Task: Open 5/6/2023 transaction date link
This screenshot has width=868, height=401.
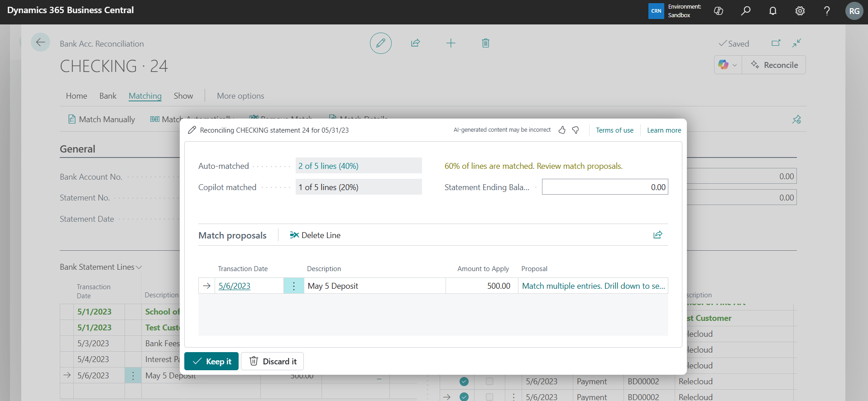Action: point(235,286)
